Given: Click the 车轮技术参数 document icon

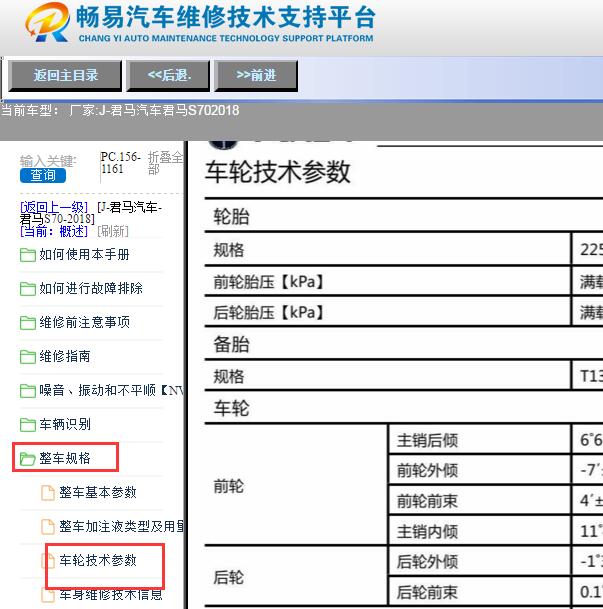Looking at the screenshot, I should tap(48, 560).
